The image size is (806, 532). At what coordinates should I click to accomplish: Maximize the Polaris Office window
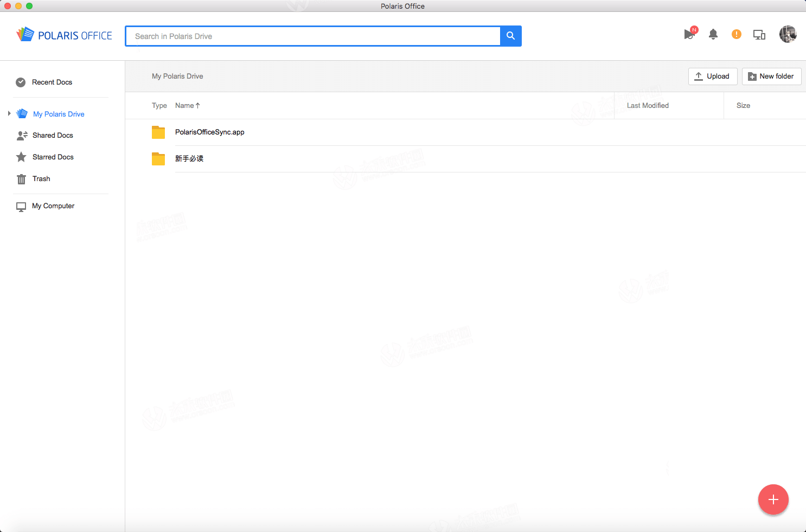pos(29,6)
